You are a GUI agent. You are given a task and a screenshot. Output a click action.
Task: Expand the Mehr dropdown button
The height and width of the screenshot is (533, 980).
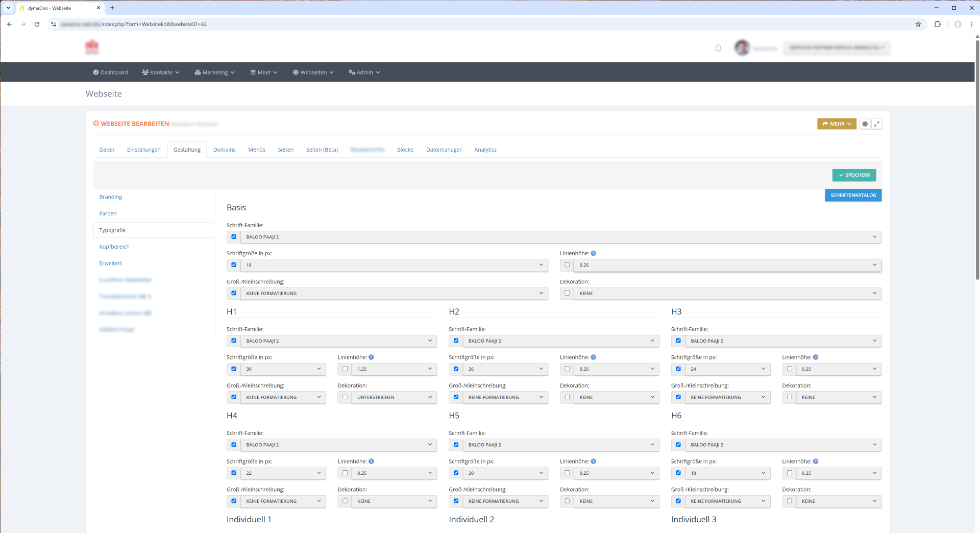coord(837,124)
